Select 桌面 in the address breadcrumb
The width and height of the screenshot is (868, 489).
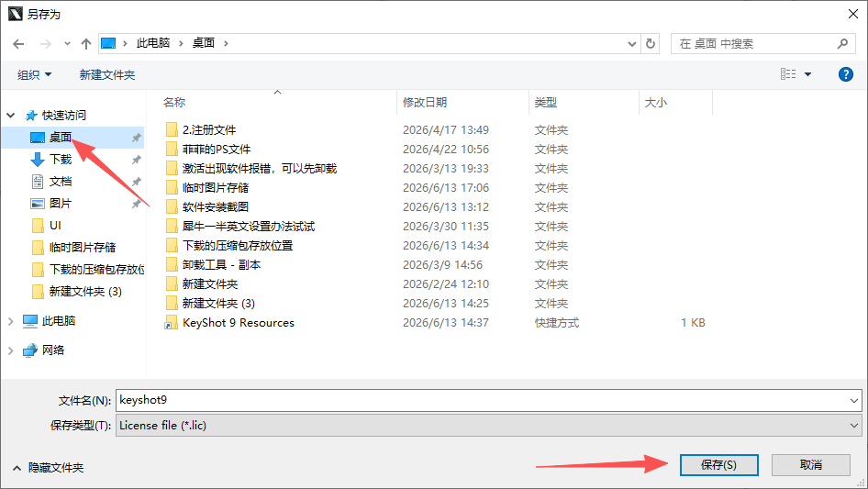(x=203, y=43)
